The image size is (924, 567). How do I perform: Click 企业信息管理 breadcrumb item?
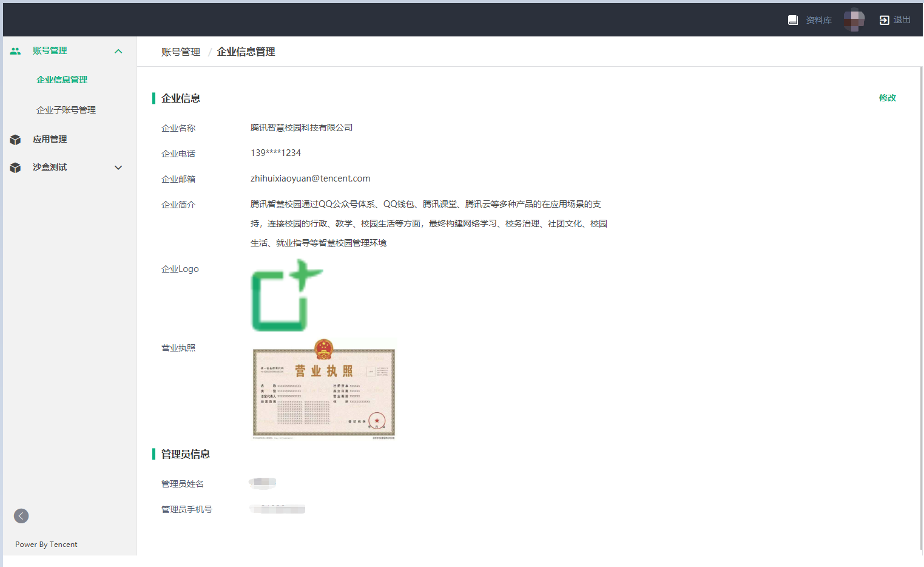pyautogui.click(x=246, y=52)
